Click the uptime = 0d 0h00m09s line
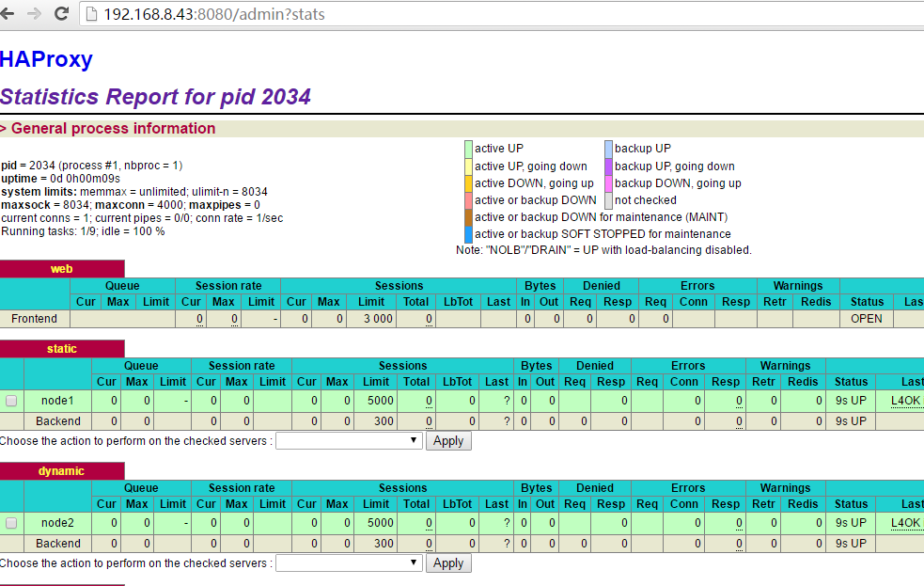This screenshot has height=586, width=924. 61,179
